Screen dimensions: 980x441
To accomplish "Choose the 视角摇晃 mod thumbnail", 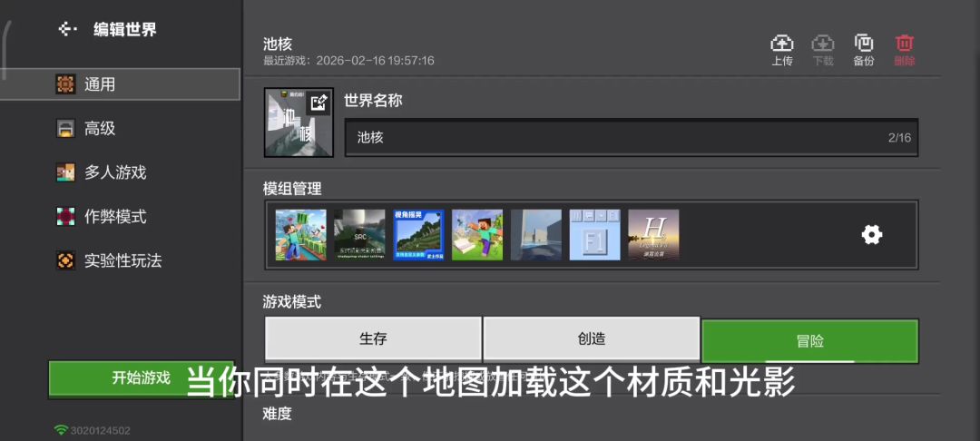I will point(418,235).
